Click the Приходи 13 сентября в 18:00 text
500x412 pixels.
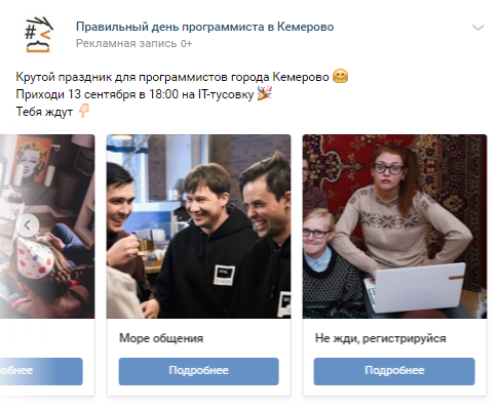[x=135, y=94]
